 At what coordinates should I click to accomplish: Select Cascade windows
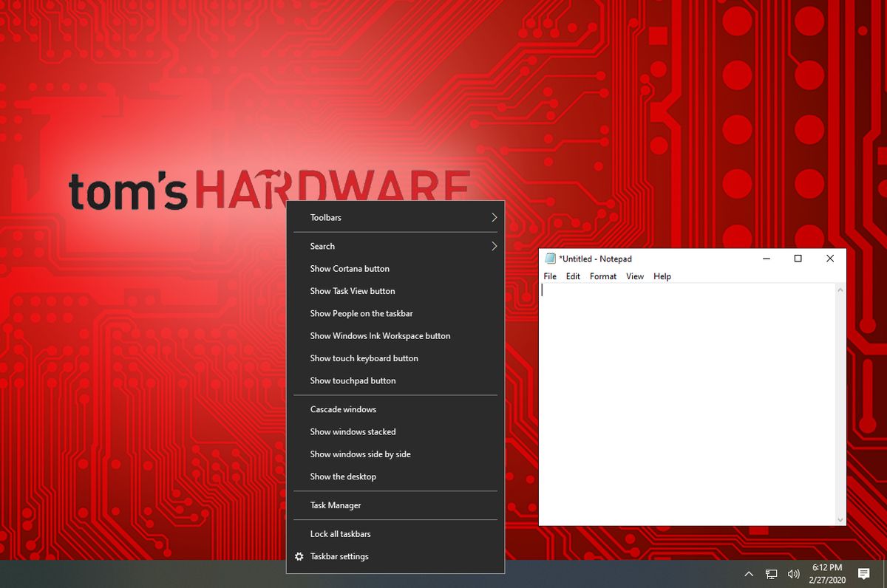pyautogui.click(x=342, y=408)
